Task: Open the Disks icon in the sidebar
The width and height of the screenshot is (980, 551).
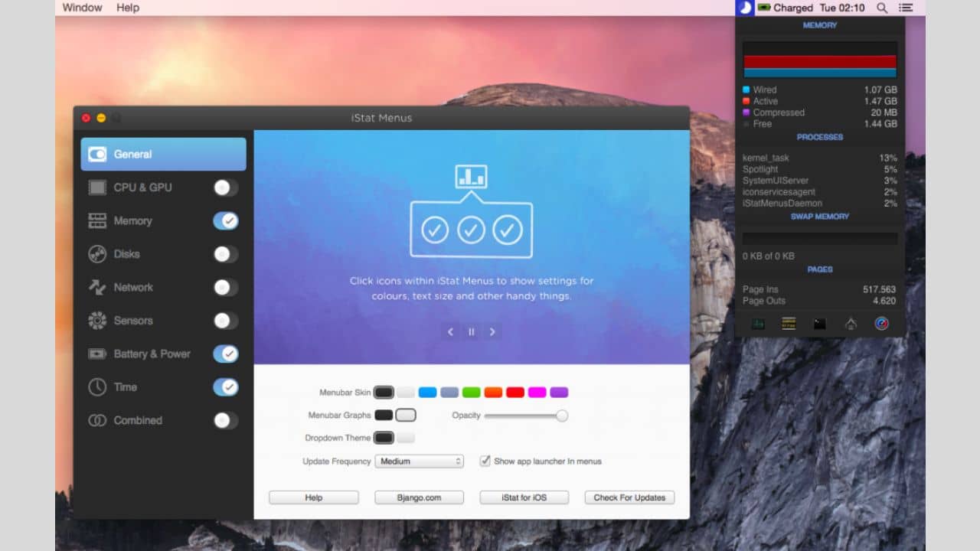Action: pos(97,254)
